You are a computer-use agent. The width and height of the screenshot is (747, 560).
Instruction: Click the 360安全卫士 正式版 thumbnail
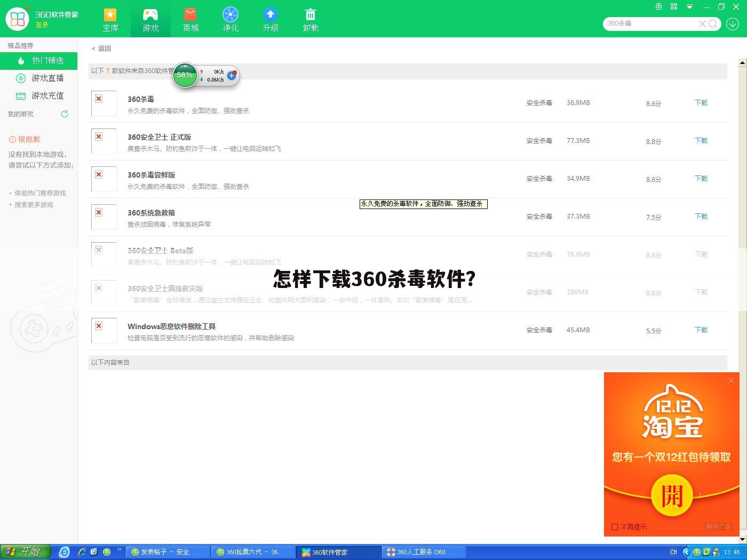point(104,141)
